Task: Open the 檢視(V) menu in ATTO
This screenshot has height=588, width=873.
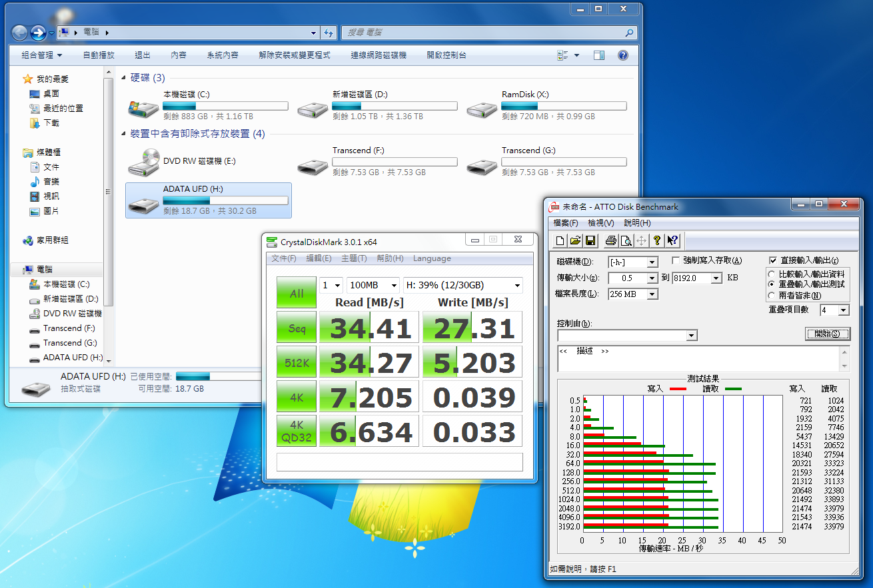Action: (x=600, y=223)
